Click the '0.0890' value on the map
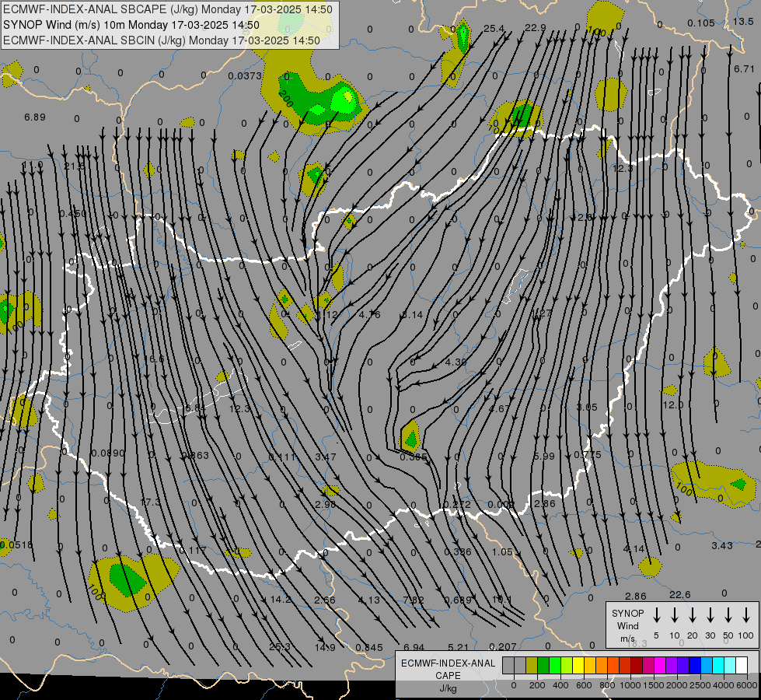761x700 pixels. (108, 453)
